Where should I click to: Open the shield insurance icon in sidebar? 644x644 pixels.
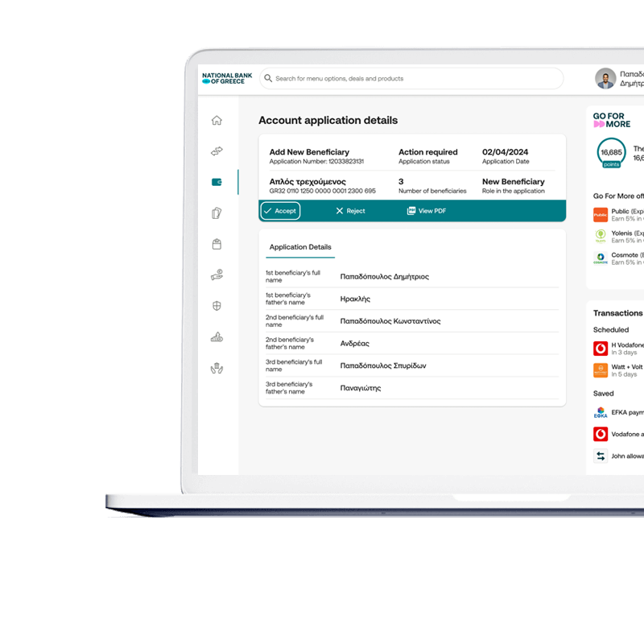pyautogui.click(x=216, y=304)
